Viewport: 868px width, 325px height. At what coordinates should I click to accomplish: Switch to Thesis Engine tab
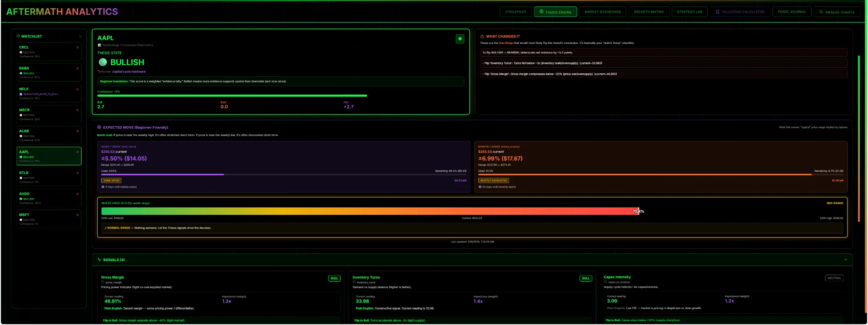coord(556,12)
